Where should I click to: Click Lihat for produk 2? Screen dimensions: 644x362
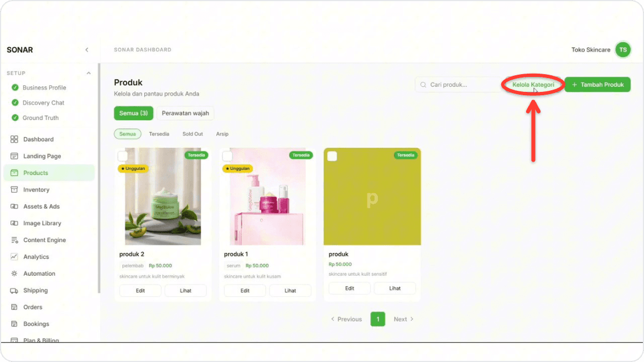click(186, 291)
